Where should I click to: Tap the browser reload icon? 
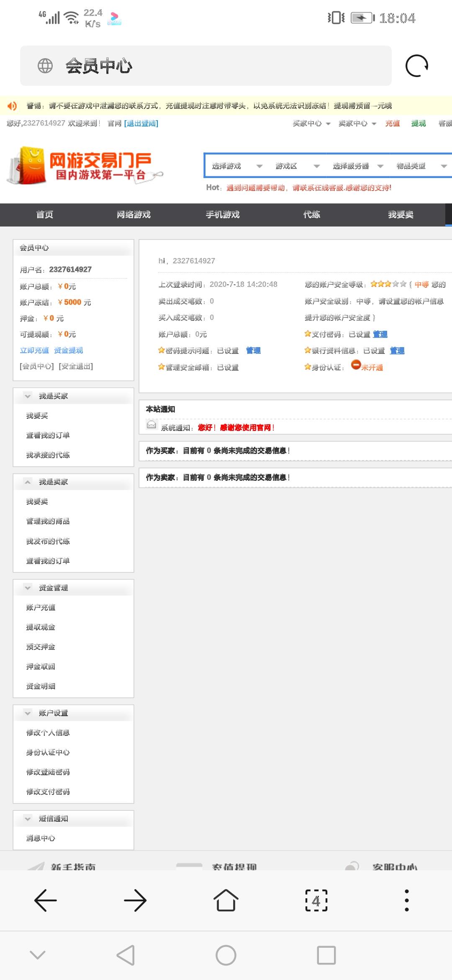(x=417, y=66)
